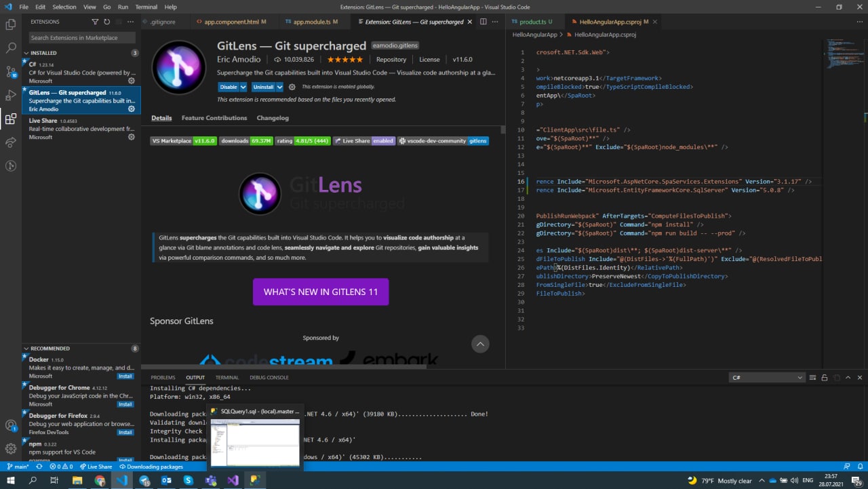Viewport: 868px width, 489px height.
Task: Maximize the panel with the chevron-up icon
Action: 848,377
